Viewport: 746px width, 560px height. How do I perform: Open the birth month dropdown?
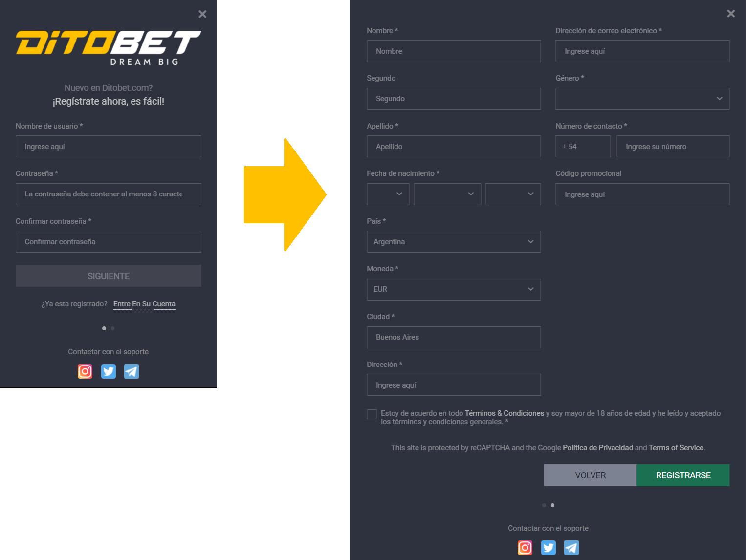447,194
